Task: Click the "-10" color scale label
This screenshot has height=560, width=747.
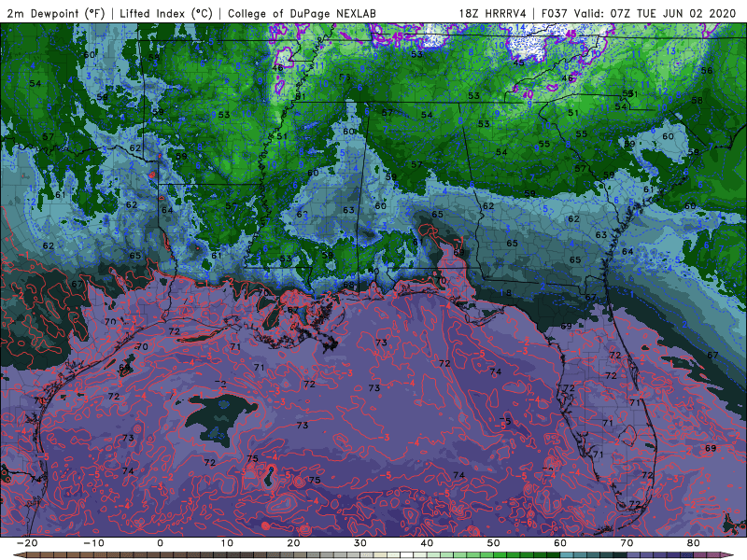Action: pyautogui.click(x=94, y=543)
